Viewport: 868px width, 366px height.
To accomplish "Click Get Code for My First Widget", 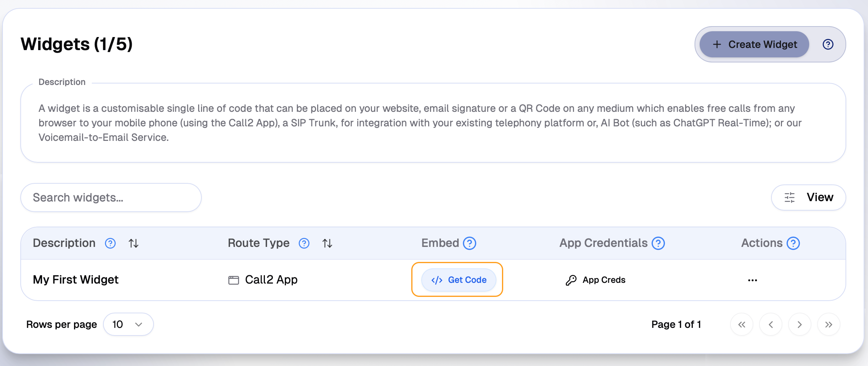I will [x=459, y=280].
